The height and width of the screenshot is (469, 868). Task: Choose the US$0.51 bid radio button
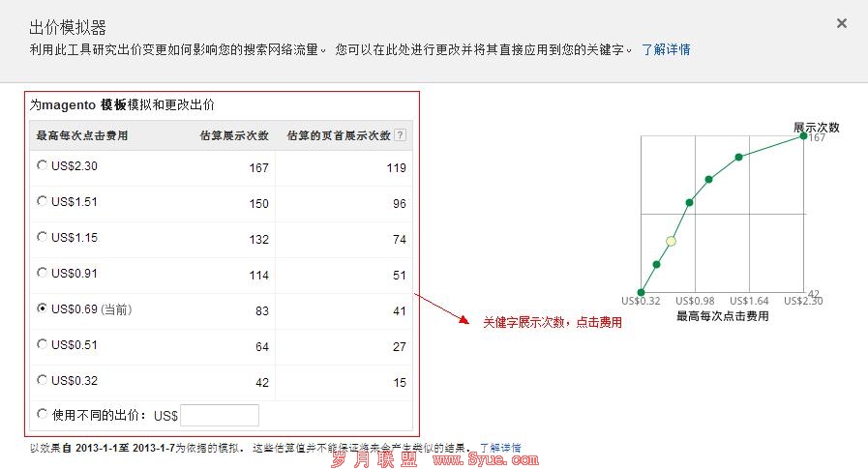coord(42,343)
